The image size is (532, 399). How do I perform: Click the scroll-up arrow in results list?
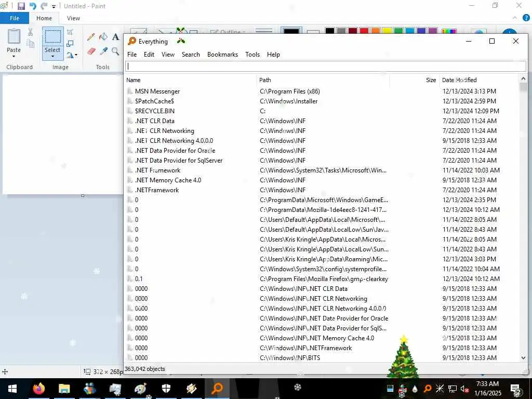[x=523, y=79]
